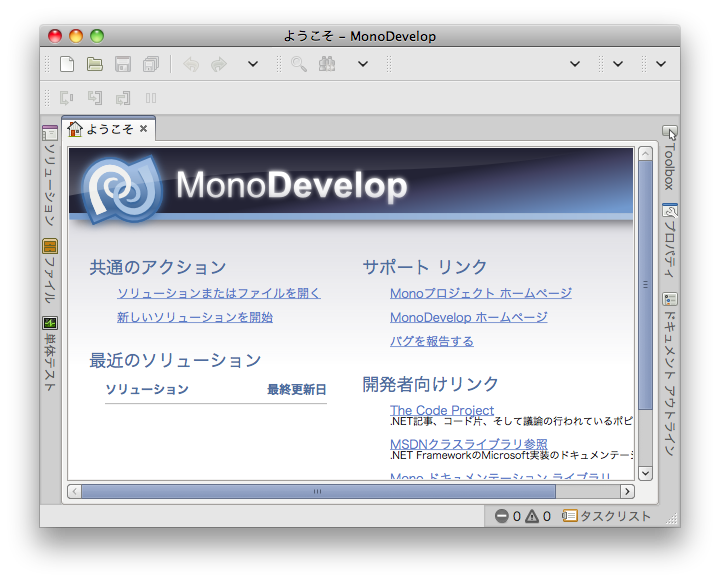
Task: Expand dropdown arrow after Redo icon
Action: click(253, 64)
